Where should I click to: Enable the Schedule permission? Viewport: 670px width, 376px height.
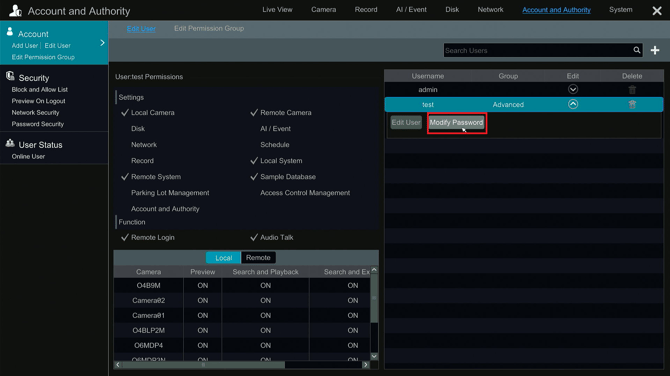274,145
